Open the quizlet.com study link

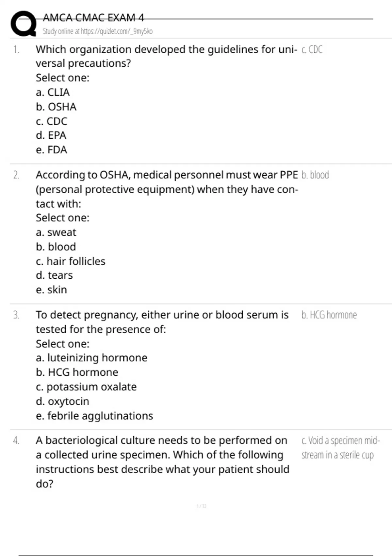pos(98,31)
